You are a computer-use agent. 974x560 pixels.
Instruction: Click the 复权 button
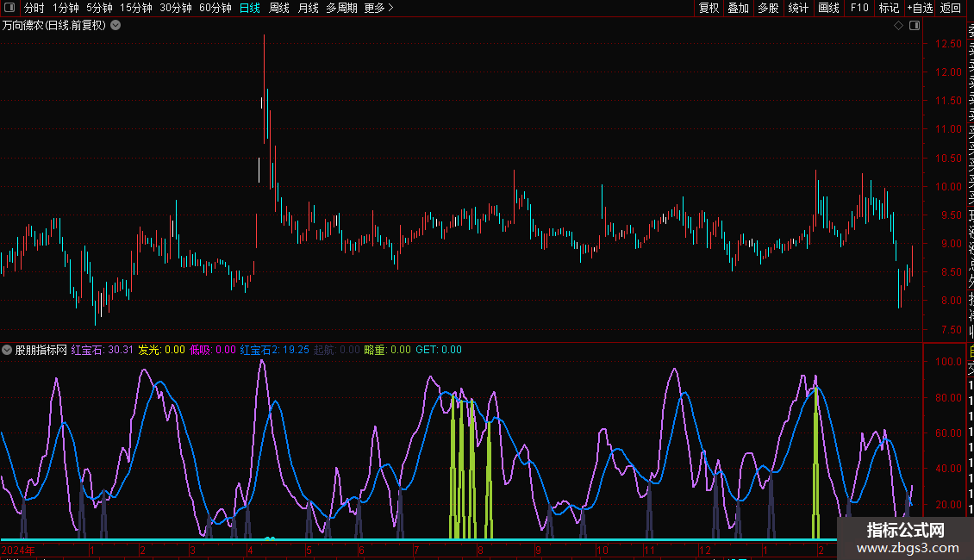point(709,8)
